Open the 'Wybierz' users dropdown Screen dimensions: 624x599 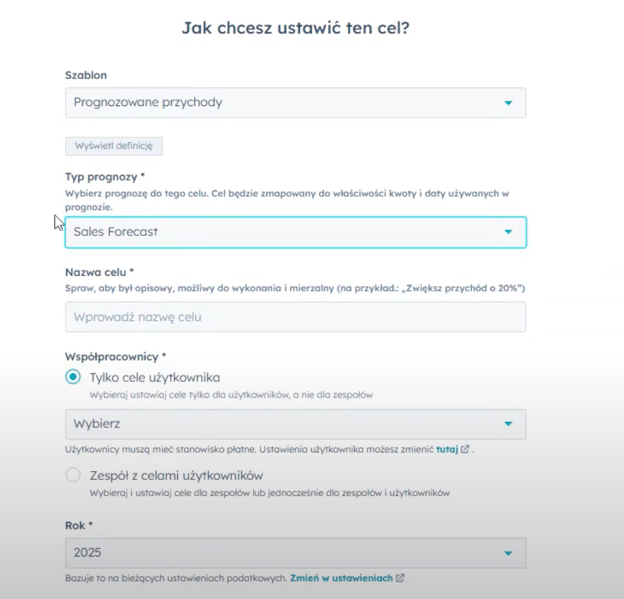296,424
